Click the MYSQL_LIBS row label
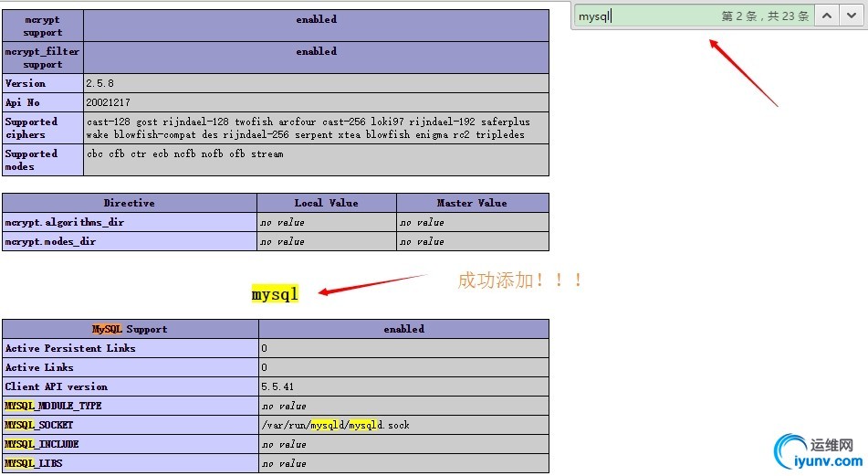 coord(33,463)
